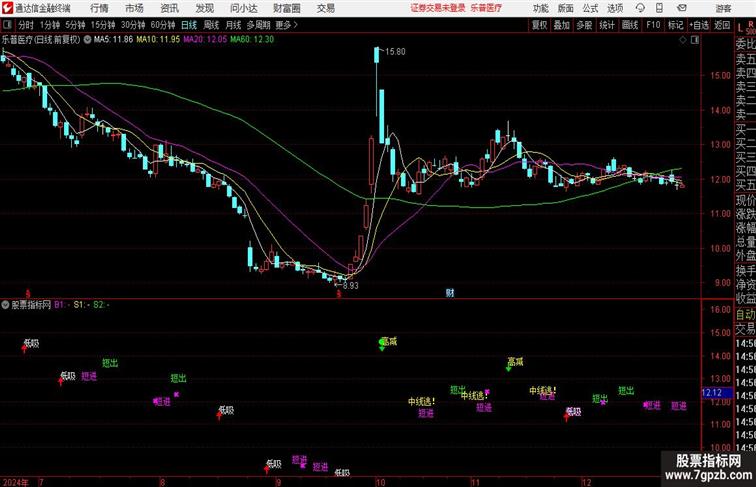Click the 15.80 high price label
The height and width of the screenshot is (487, 756).
click(395, 52)
